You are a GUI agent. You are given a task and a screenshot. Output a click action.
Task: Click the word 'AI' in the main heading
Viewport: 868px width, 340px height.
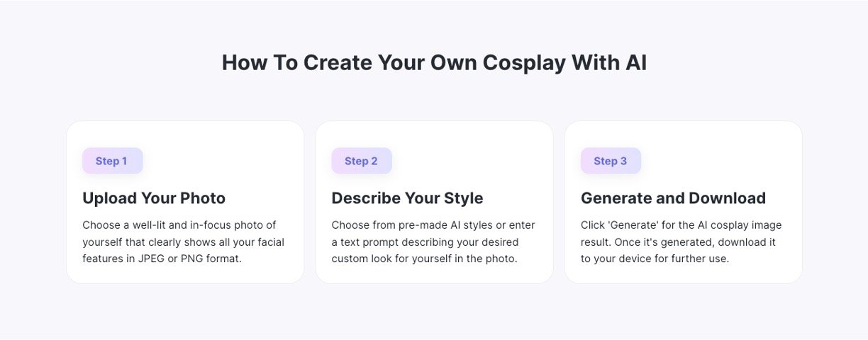[635, 63]
